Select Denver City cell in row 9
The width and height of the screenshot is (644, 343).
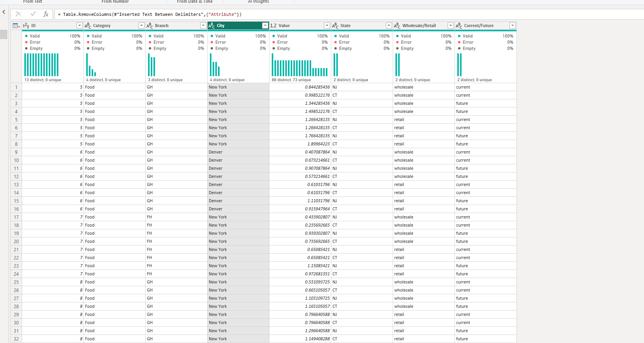[238, 152]
